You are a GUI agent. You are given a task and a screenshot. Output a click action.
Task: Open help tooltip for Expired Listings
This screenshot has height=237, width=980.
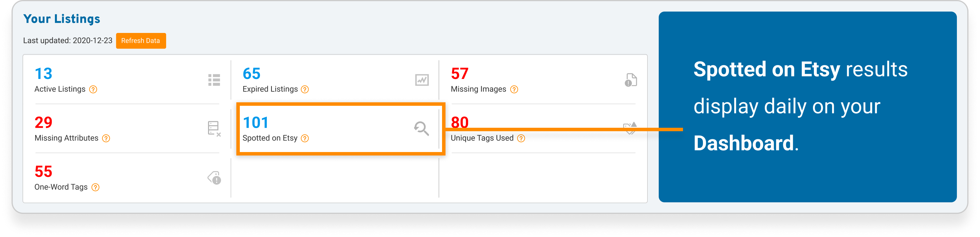305,89
